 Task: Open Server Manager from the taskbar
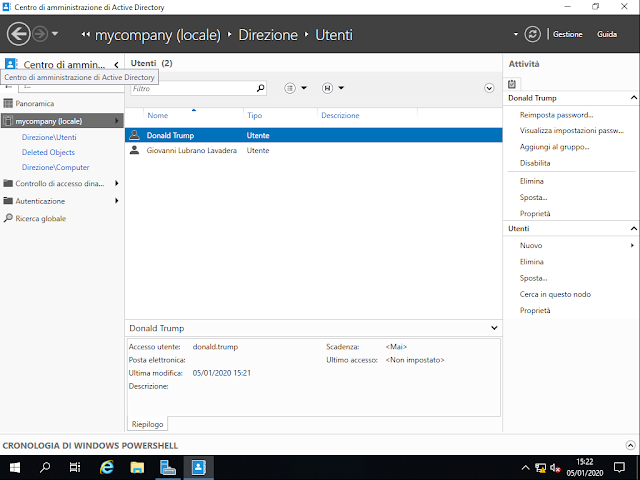(168, 467)
